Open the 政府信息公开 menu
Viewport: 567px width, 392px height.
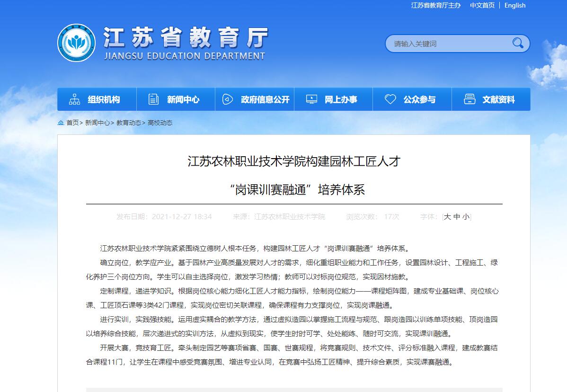click(255, 99)
